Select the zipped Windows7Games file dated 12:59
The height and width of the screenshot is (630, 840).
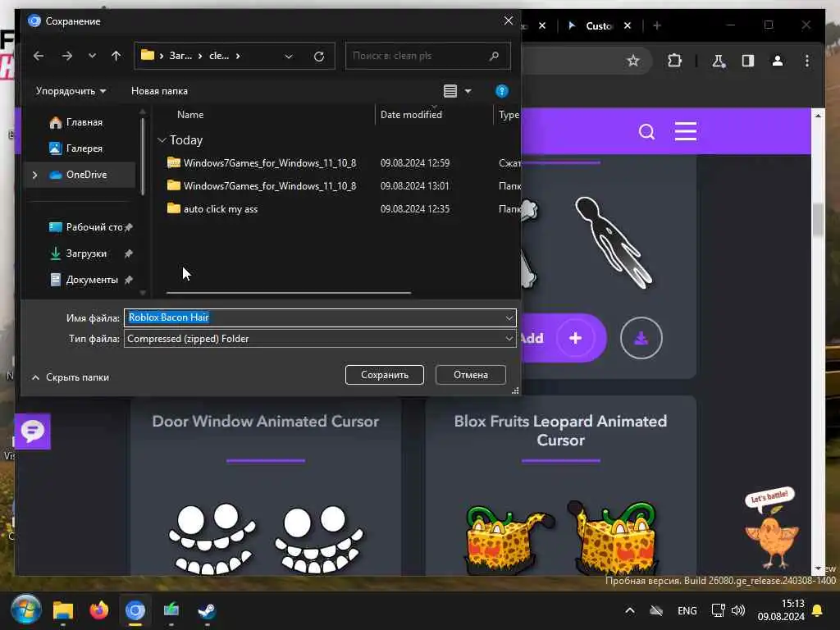click(x=261, y=163)
